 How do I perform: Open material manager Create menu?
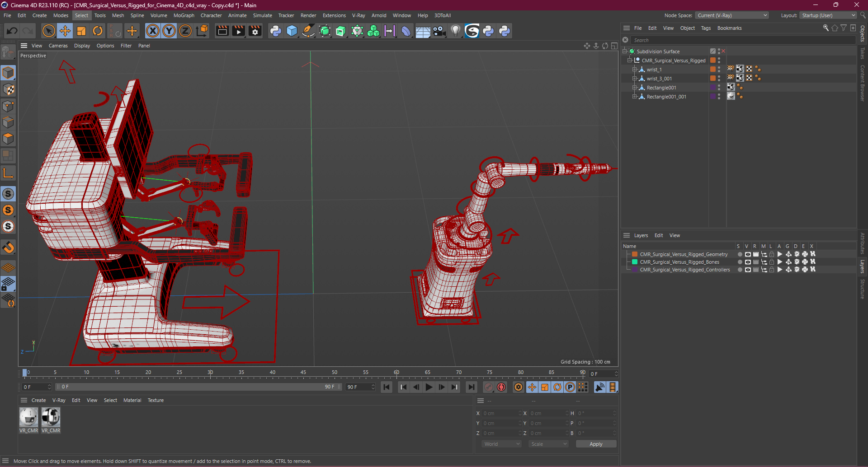38,400
